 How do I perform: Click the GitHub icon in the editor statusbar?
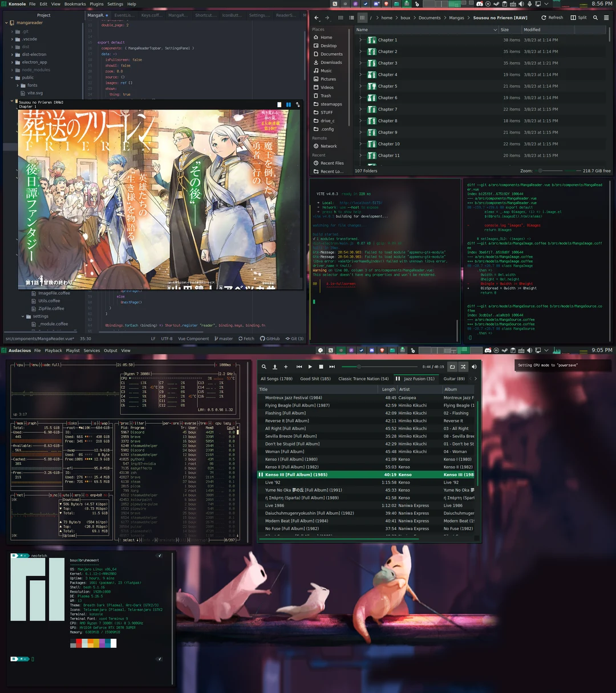coord(270,338)
